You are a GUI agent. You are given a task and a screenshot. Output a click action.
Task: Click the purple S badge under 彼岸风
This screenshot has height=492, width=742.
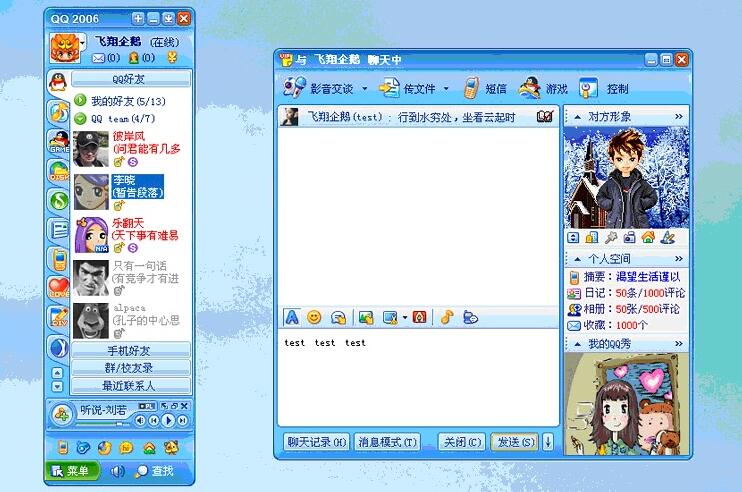132,162
